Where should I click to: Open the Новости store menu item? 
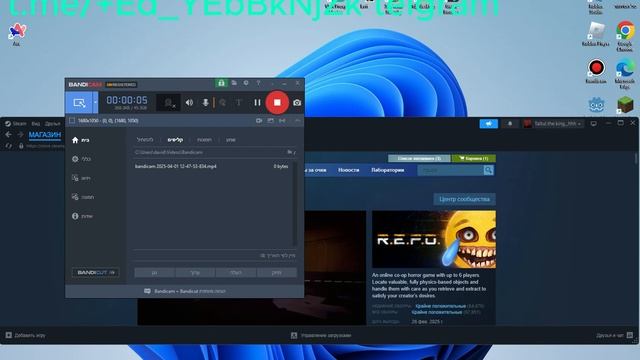point(349,170)
